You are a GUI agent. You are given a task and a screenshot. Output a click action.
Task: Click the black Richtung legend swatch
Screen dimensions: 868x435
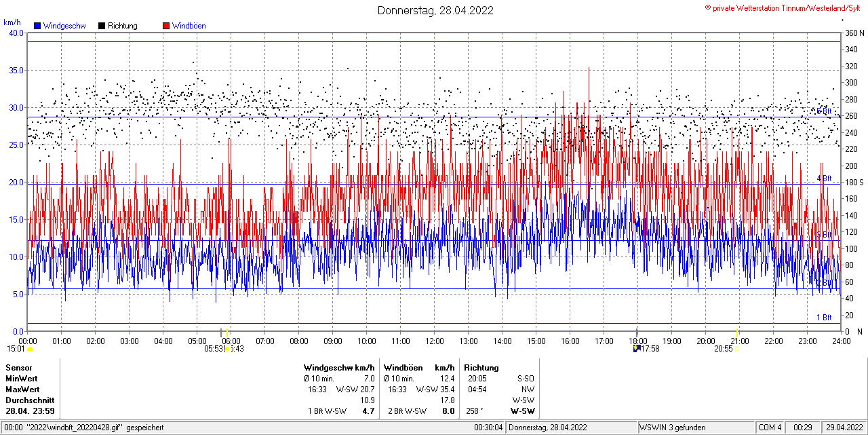click(102, 26)
